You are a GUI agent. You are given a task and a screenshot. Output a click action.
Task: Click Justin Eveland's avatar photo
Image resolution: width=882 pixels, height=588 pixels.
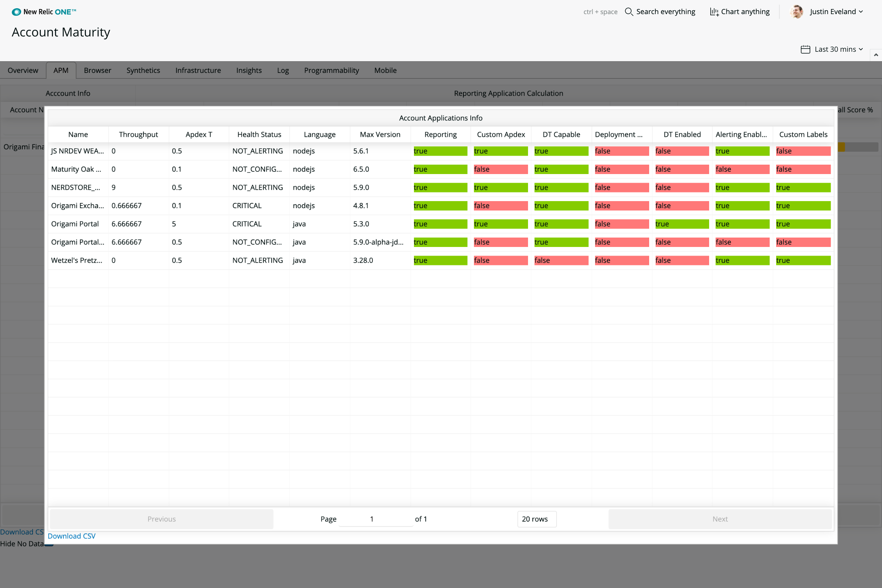click(x=796, y=12)
